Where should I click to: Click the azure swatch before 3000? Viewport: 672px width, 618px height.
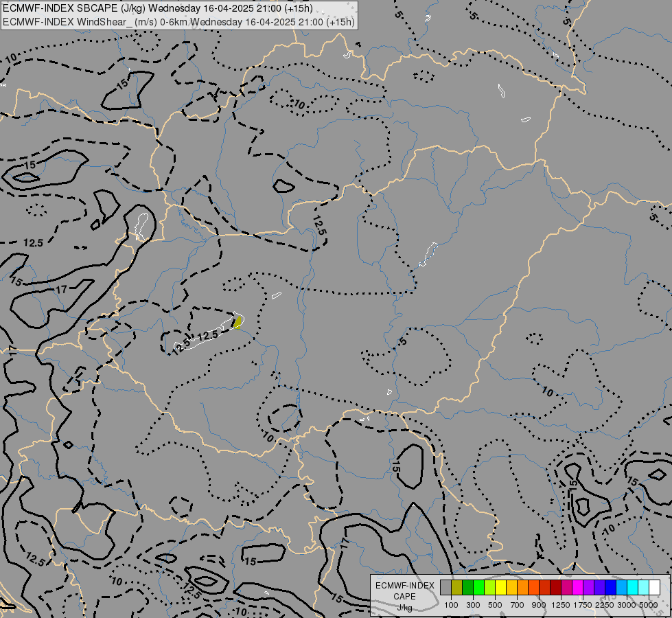tap(621, 587)
